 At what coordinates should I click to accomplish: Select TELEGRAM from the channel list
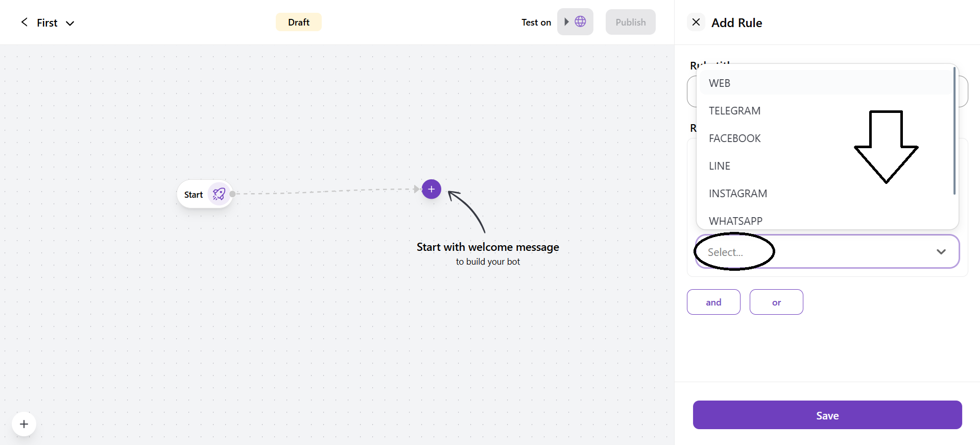tap(734, 111)
